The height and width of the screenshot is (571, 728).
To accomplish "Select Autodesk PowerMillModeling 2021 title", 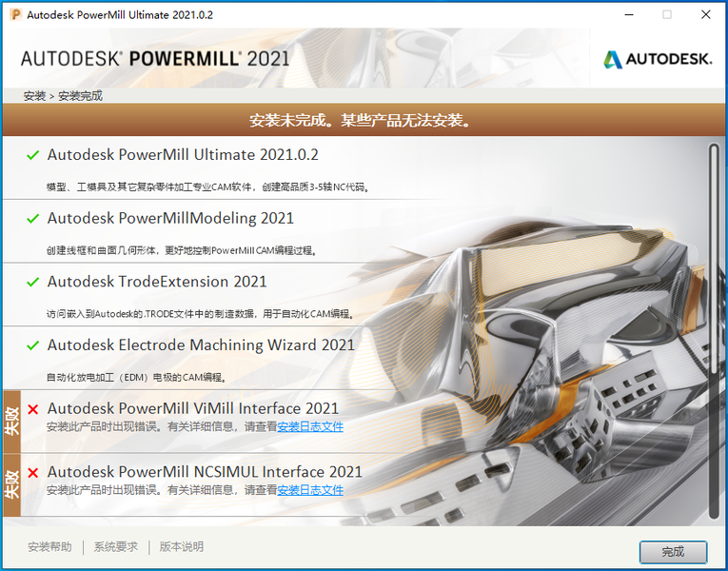I will (x=170, y=218).
